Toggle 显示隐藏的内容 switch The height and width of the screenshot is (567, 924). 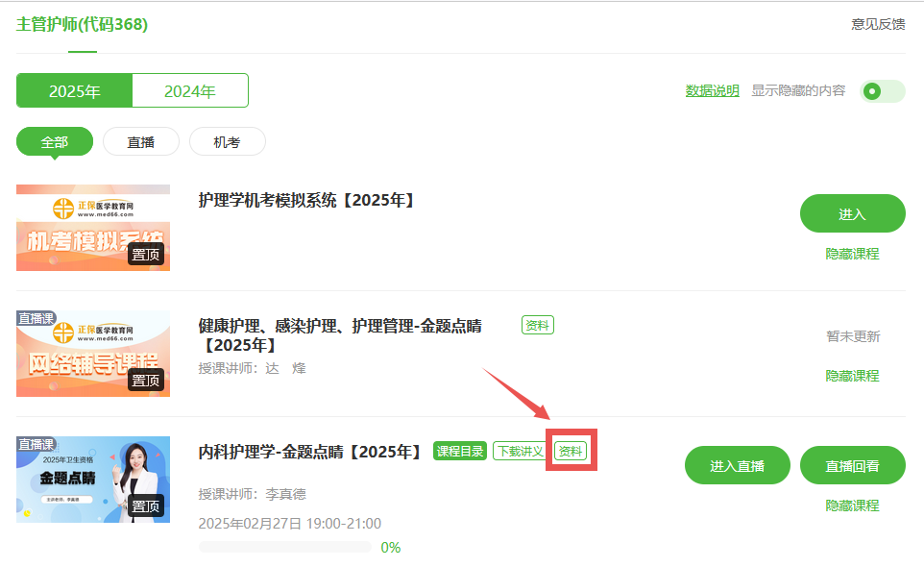pyautogui.click(x=882, y=91)
